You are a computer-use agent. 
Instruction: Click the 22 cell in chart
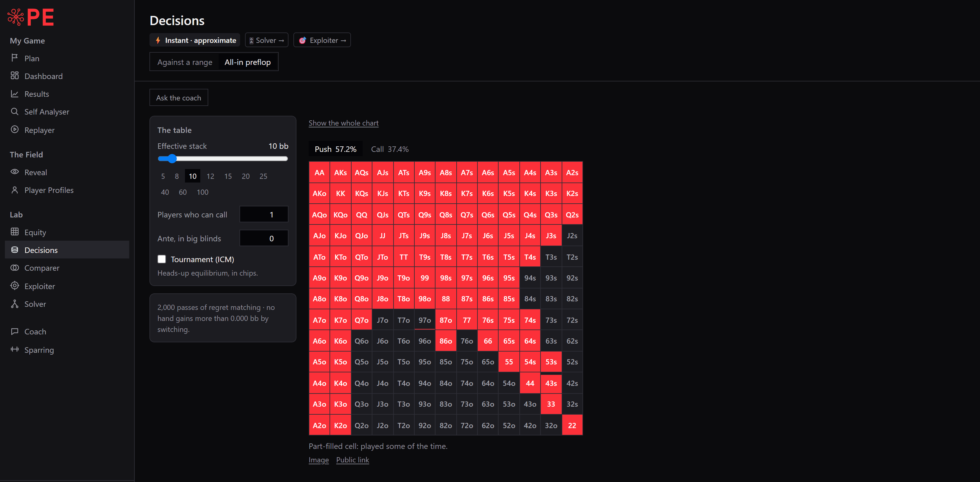coord(572,425)
